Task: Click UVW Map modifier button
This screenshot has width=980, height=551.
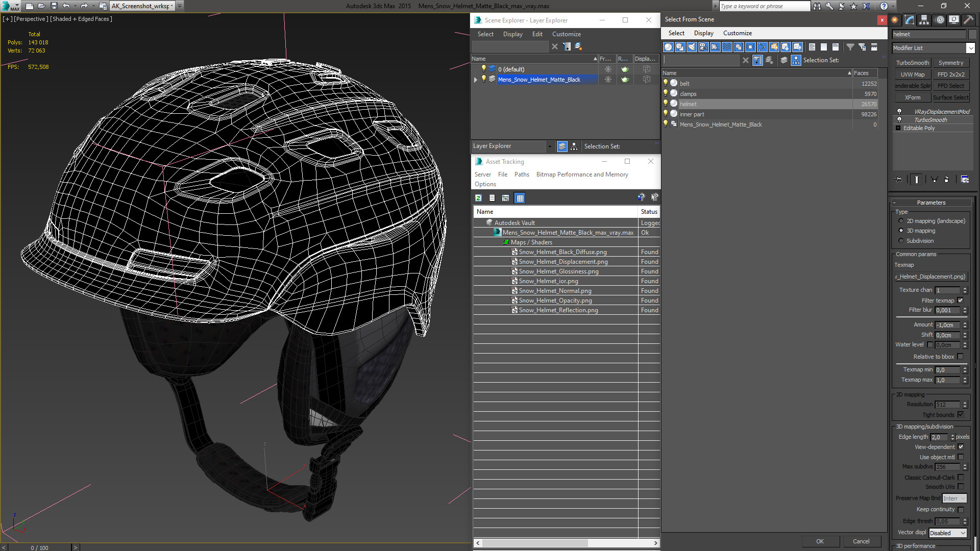Action: (913, 74)
